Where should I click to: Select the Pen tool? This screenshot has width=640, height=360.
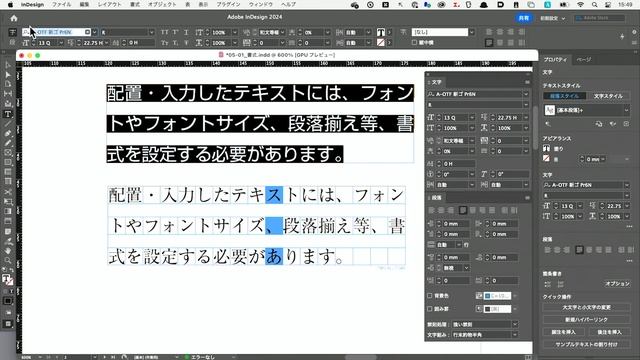[8, 133]
